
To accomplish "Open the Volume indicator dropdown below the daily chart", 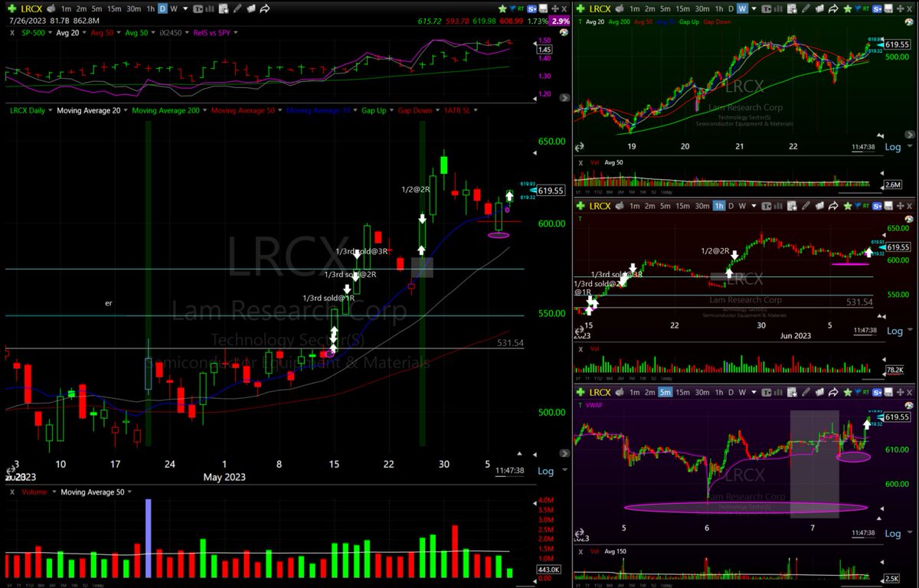I will (x=54, y=492).
